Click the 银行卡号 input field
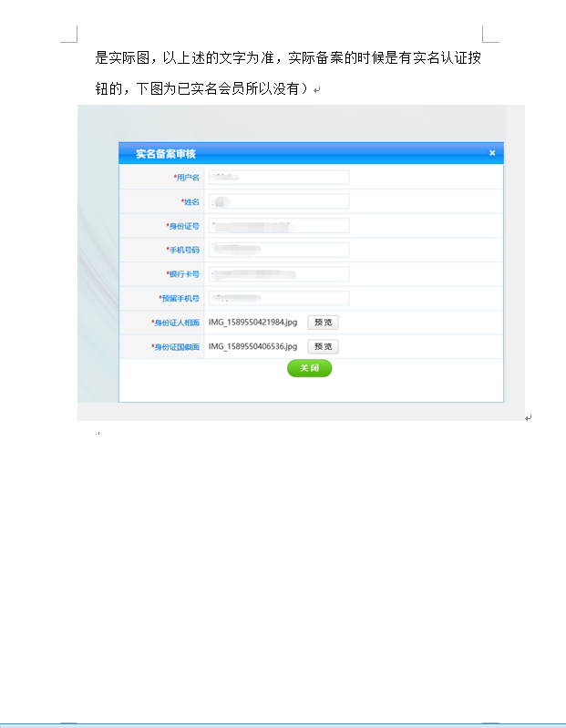 (x=279, y=274)
